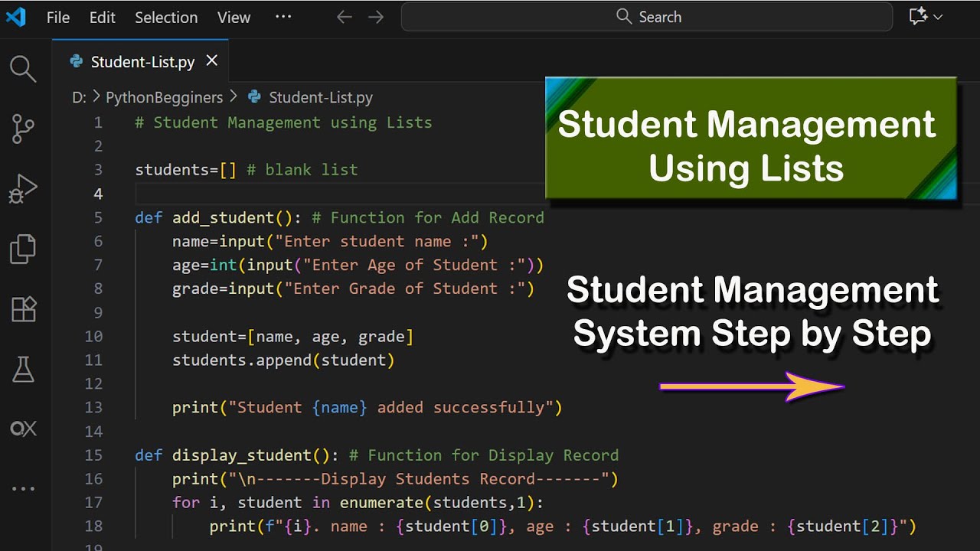Click the 'students.append(student)' code

(x=283, y=360)
